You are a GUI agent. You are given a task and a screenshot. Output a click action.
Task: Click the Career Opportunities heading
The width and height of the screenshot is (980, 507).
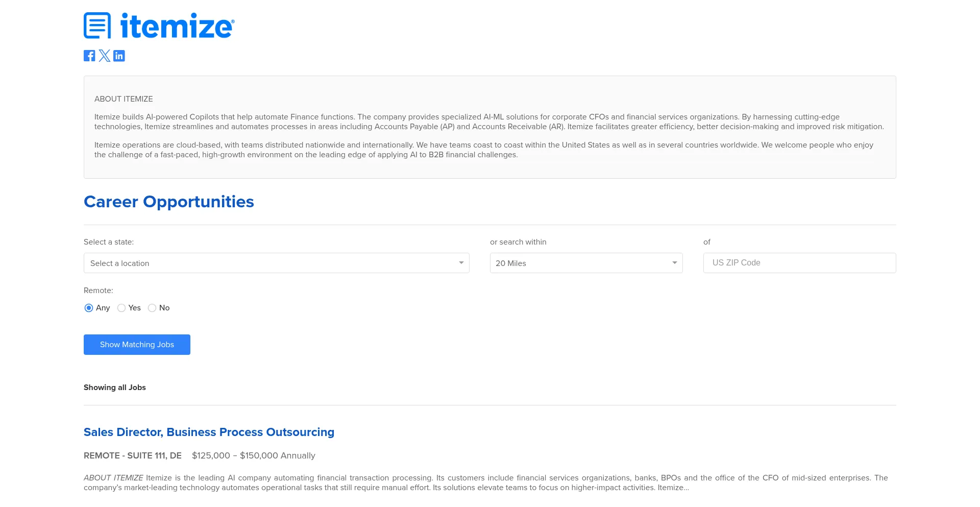pos(169,202)
